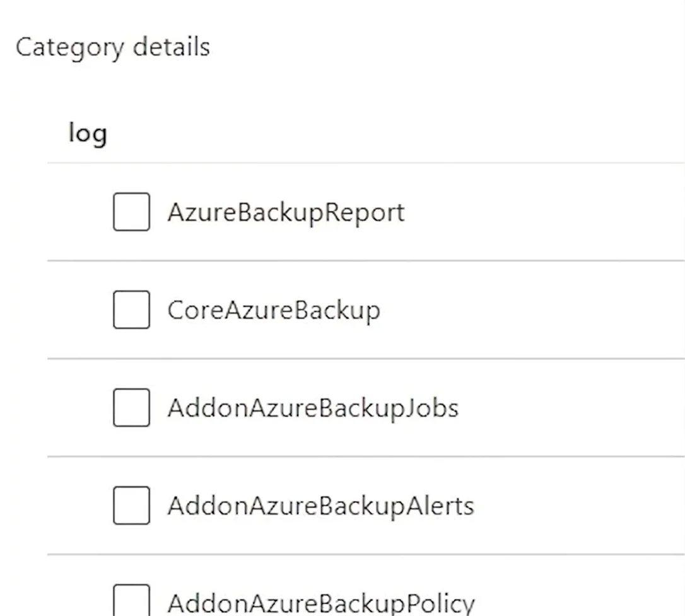Check the AddonAzureBackupJobs box

(x=131, y=408)
